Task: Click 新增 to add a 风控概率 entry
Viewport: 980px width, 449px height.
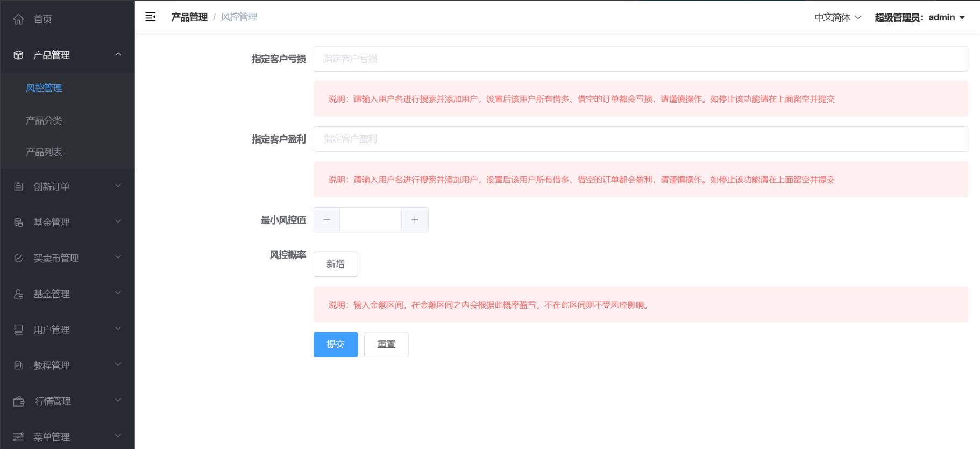Action: point(336,264)
